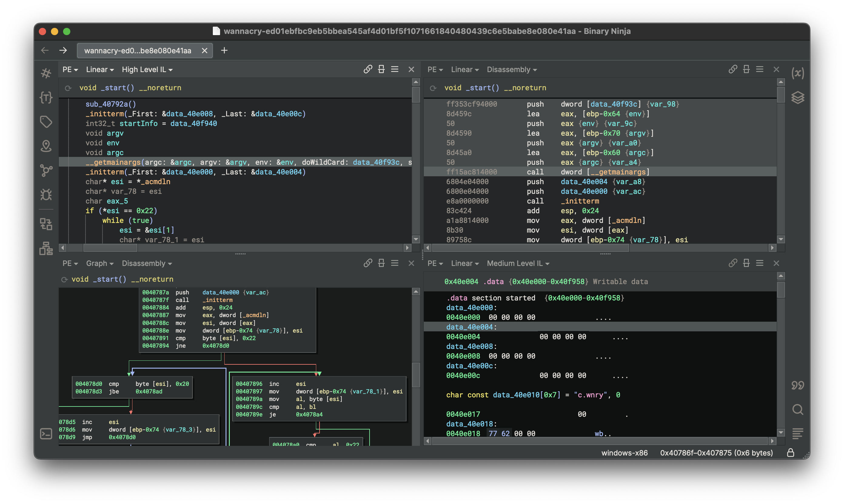Open the Stack layers sidebar icon
The image size is (844, 504).
(797, 98)
